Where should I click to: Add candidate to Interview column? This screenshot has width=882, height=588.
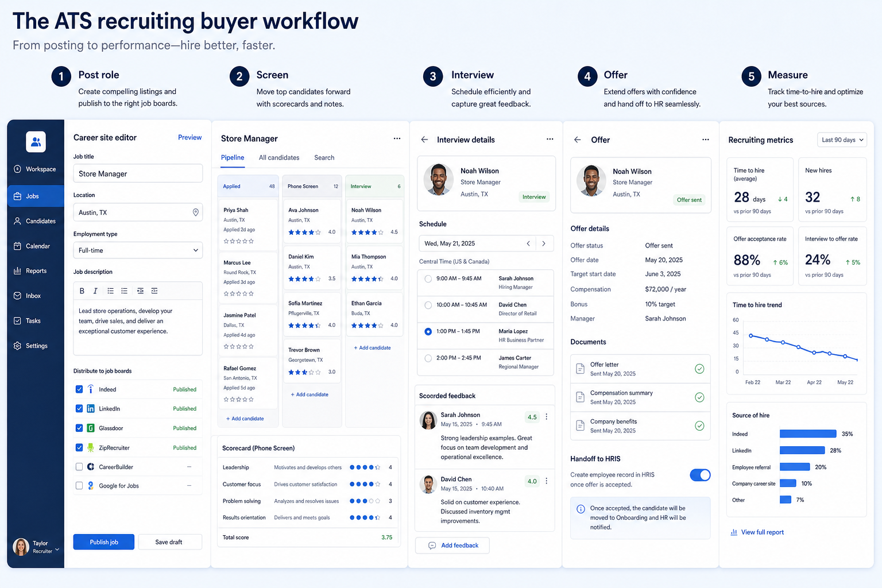[372, 348]
